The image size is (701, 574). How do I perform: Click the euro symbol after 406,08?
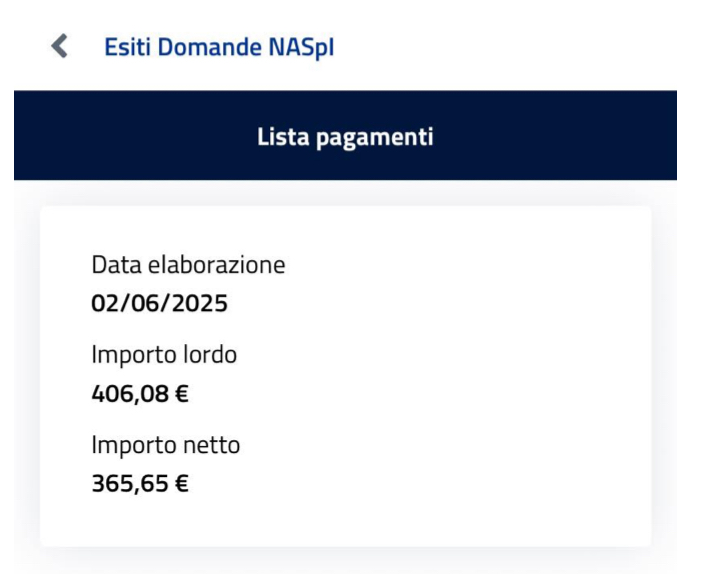pyautogui.click(x=182, y=393)
